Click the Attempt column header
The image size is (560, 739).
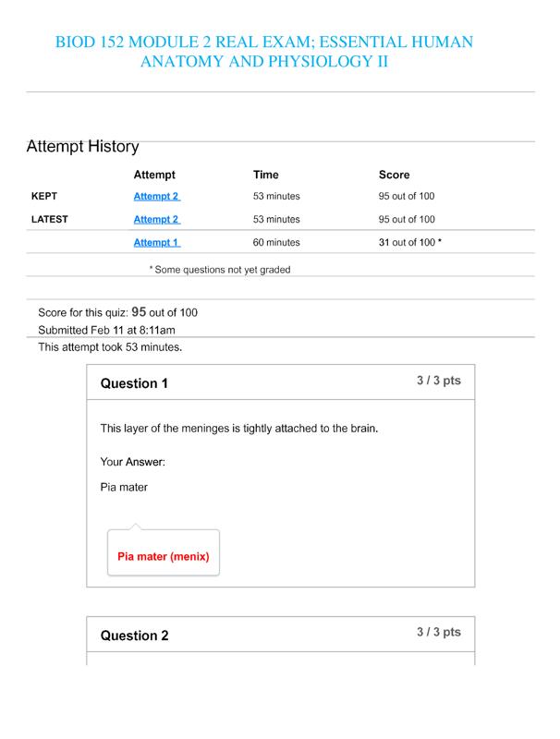154,175
